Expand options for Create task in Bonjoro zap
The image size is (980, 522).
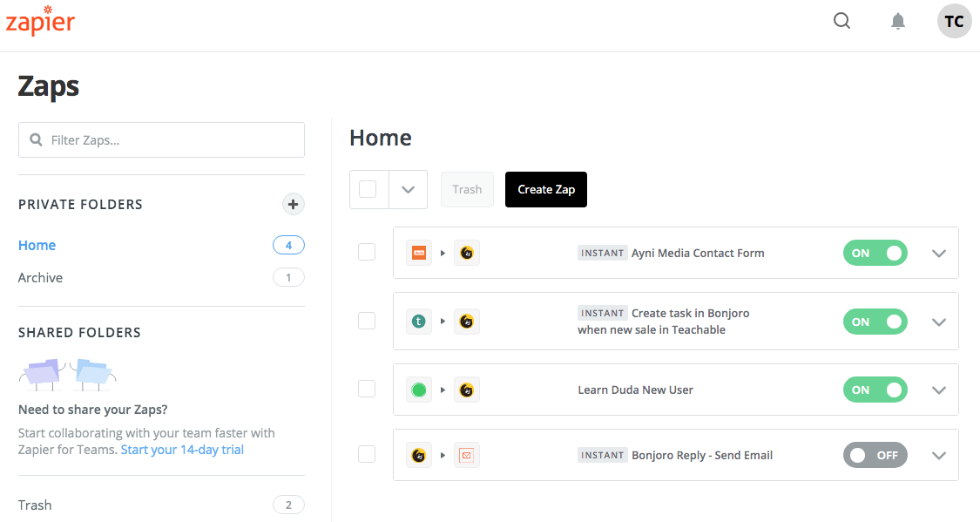pos(939,322)
